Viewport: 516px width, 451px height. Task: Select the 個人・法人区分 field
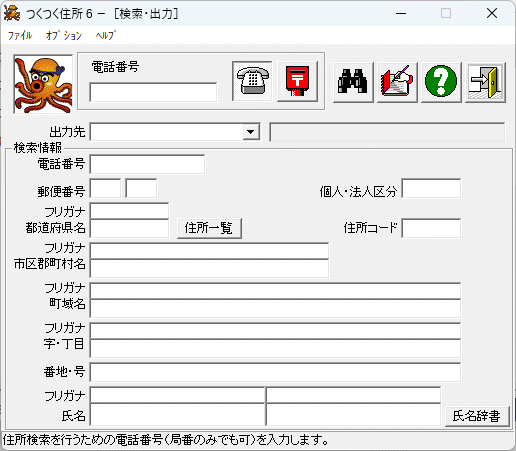pyautogui.click(x=431, y=188)
